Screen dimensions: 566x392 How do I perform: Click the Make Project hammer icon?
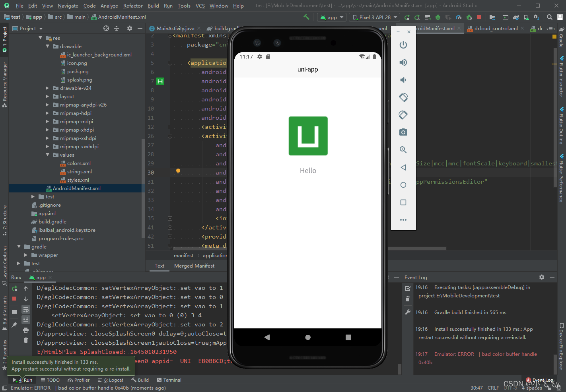point(306,17)
